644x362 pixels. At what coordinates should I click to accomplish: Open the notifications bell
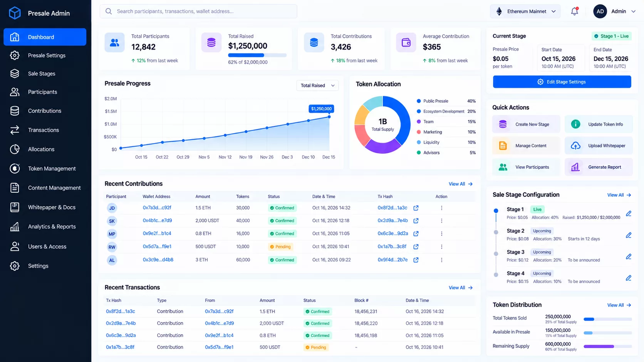[x=574, y=11]
